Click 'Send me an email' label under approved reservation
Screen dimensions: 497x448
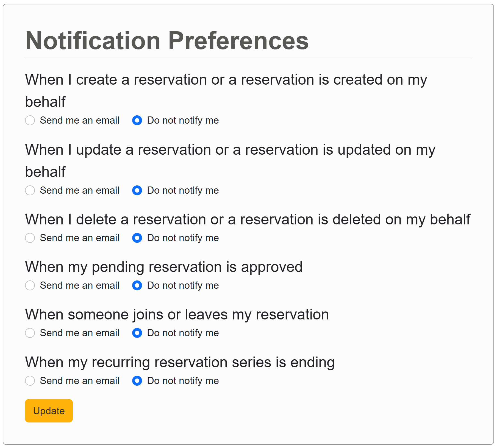click(x=79, y=285)
